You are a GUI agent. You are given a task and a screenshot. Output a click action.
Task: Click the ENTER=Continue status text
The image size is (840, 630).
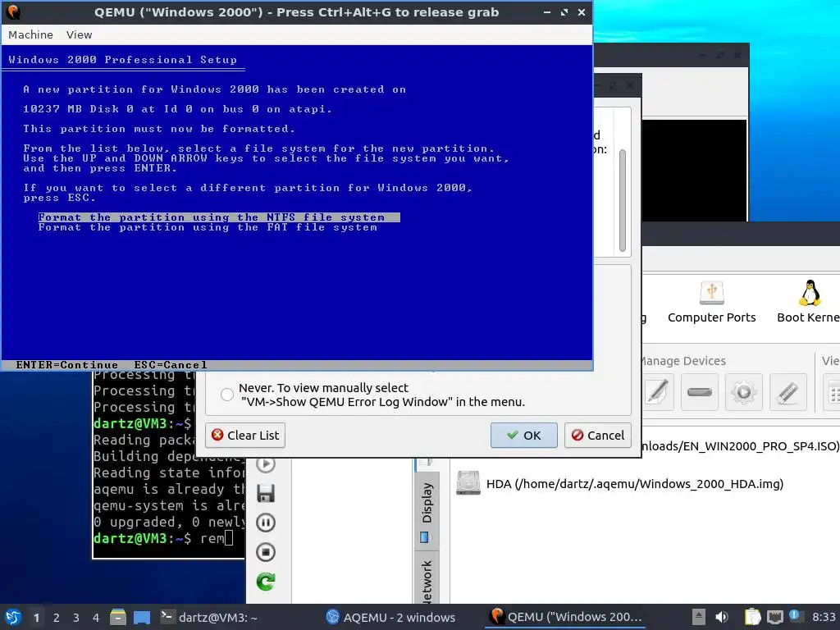click(67, 365)
